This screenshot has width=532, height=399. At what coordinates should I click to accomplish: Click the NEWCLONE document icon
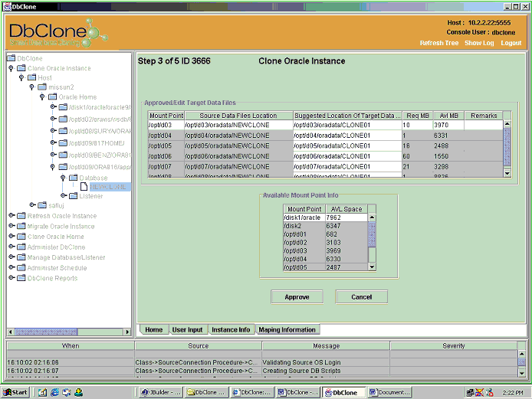(x=84, y=186)
